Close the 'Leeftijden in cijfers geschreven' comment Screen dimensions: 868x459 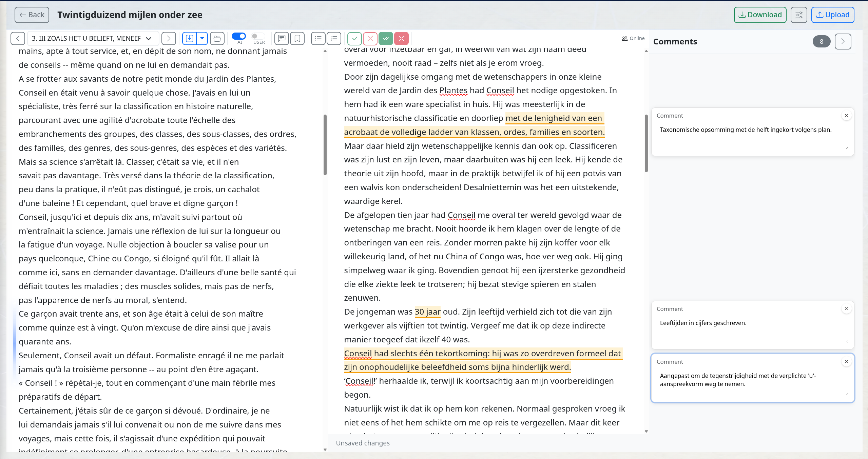pyautogui.click(x=847, y=309)
